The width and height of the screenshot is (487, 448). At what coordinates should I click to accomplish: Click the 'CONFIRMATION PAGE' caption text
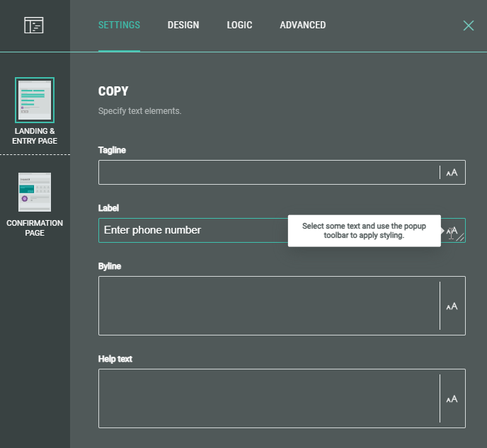(35, 228)
